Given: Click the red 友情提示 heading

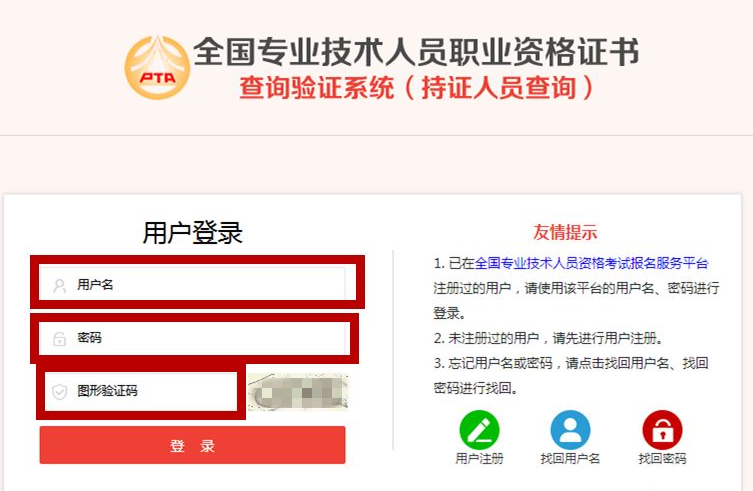Looking at the screenshot, I should [x=565, y=232].
